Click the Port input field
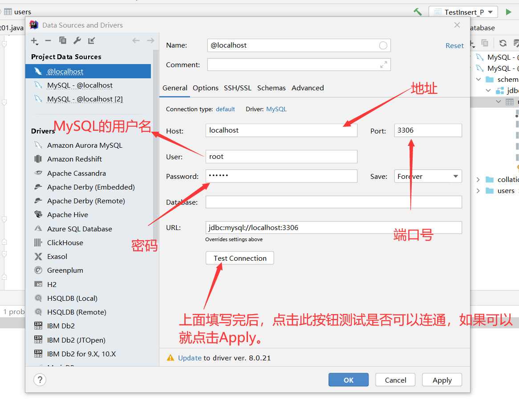The width and height of the screenshot is (519, 420). click(x=428, y=130)
